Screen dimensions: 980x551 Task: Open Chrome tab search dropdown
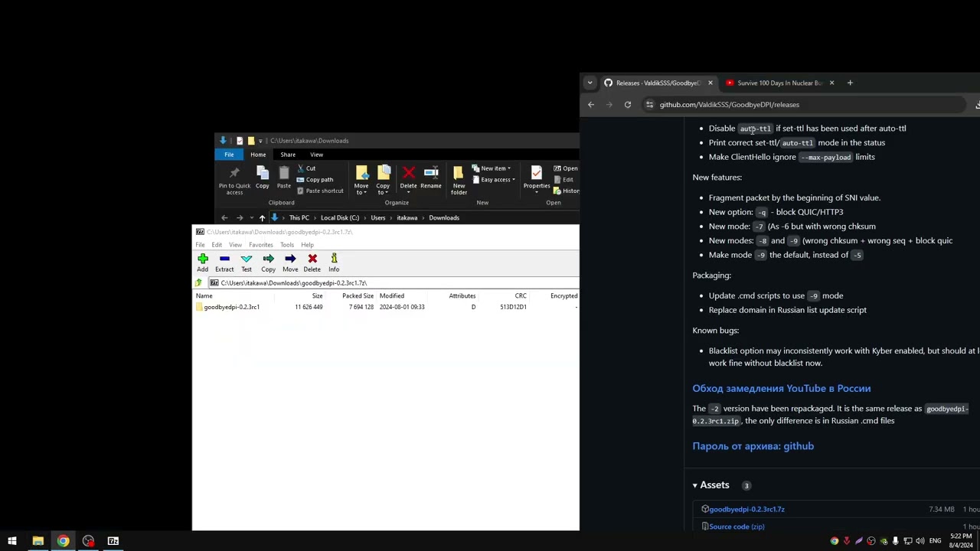coord(590,83)
